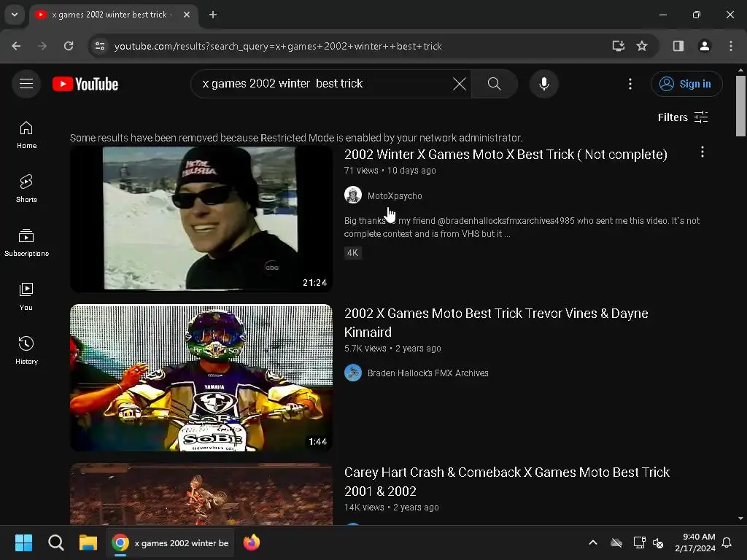Open Carey Hart Crash & Comeback video title
This screenshot has width=747, height=560.
[x=507, y=481]
